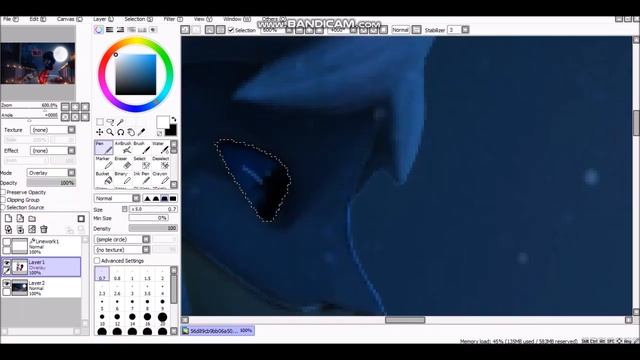640x360 pixels.
Task: Select the AirBrush tool
Action: [x=123, y=148]
